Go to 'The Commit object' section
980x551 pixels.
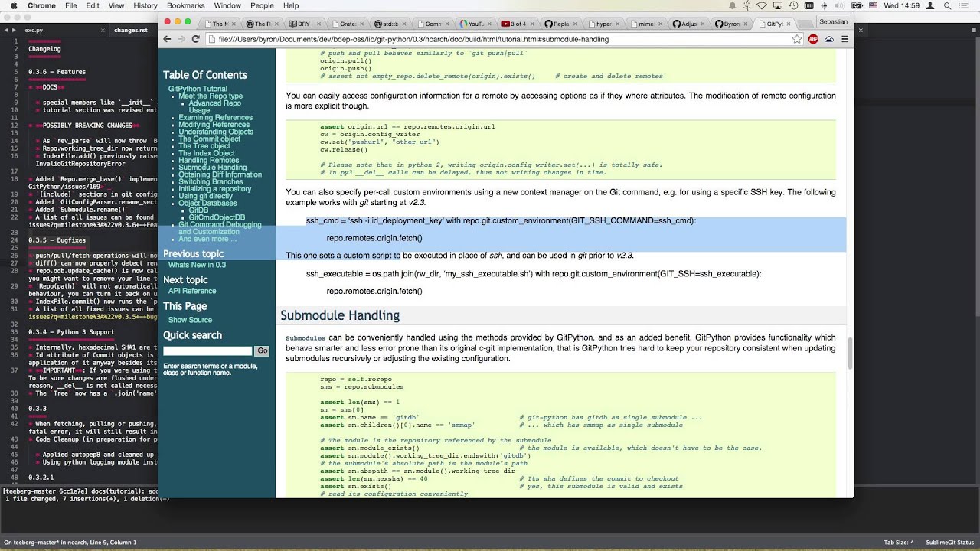209,139
